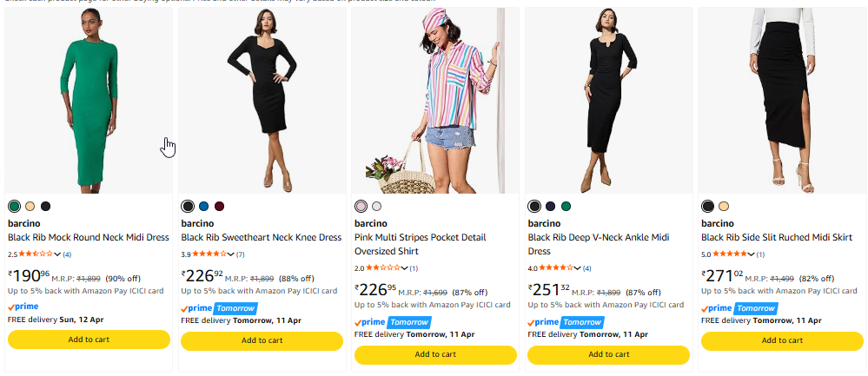
Task: Add Black Rib Mock Round Neck Dress to cart
Action: coord(89,340)
